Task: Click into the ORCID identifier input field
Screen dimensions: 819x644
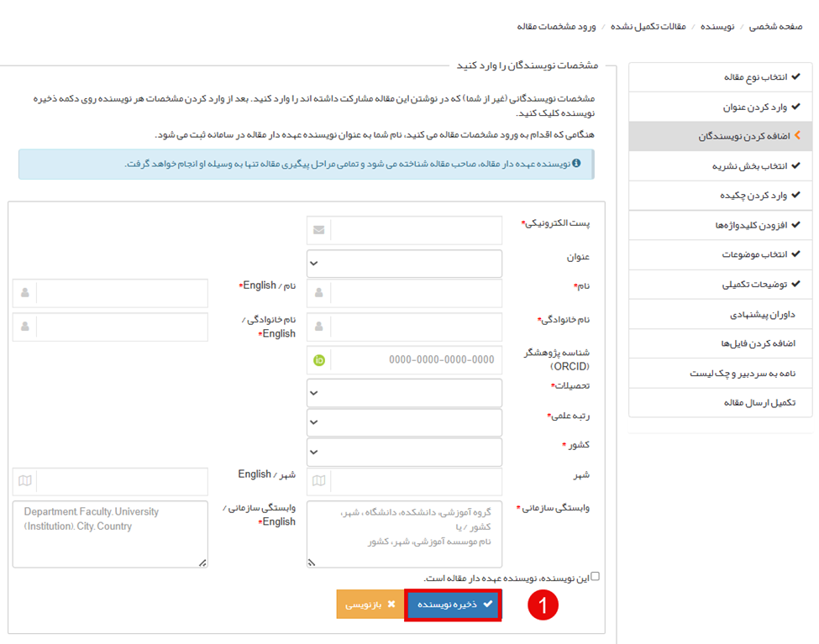Action: coord(416,360)
